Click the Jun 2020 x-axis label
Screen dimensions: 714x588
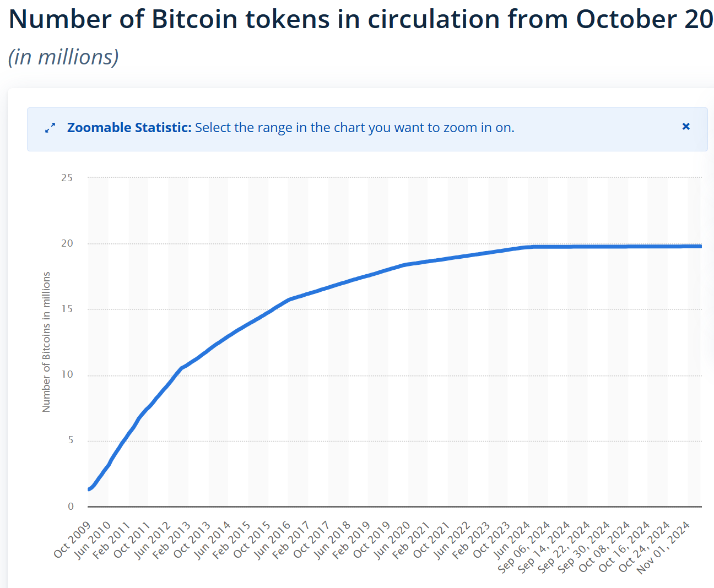click(392, 540)
